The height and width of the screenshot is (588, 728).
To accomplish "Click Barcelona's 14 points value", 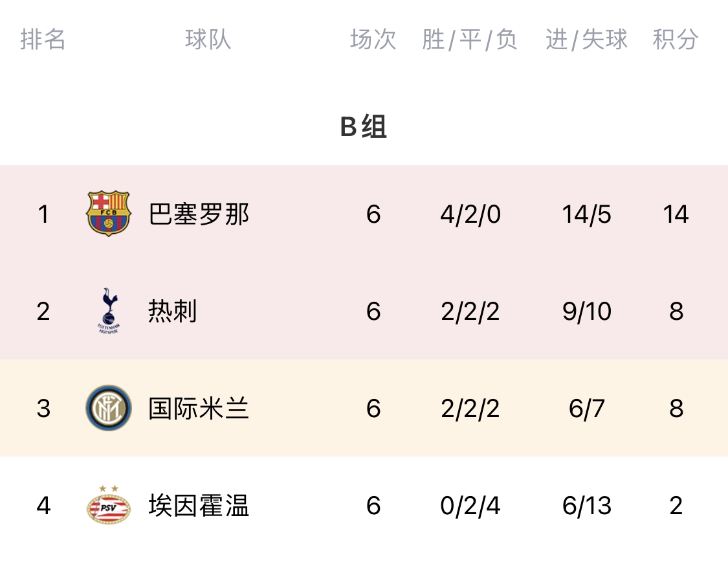I will (x=676, y=214).
